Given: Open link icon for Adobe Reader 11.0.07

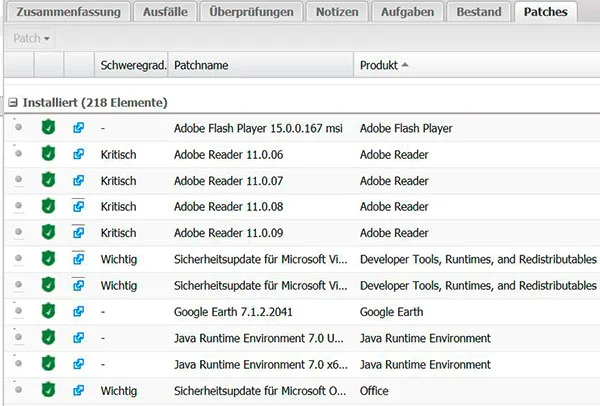Looking at the screenshot, I should coord(78,180).
